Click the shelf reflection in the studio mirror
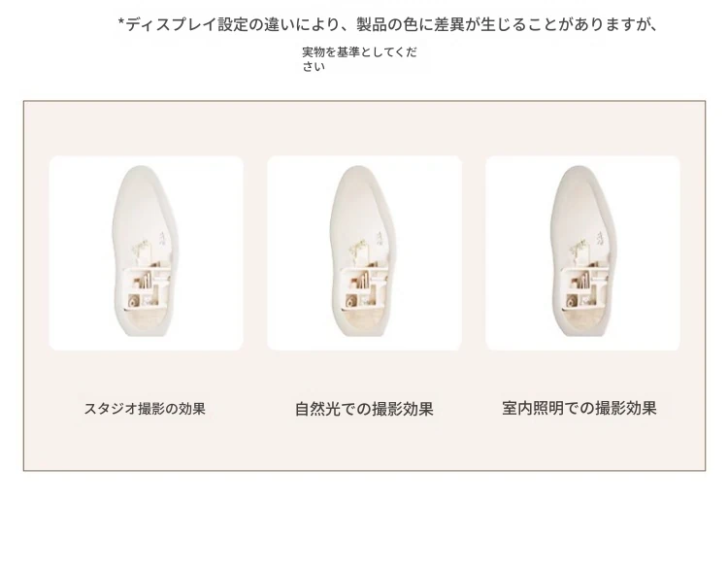This screenshot has width=728, height=570. pyautogui.click(x=147, y=288)
